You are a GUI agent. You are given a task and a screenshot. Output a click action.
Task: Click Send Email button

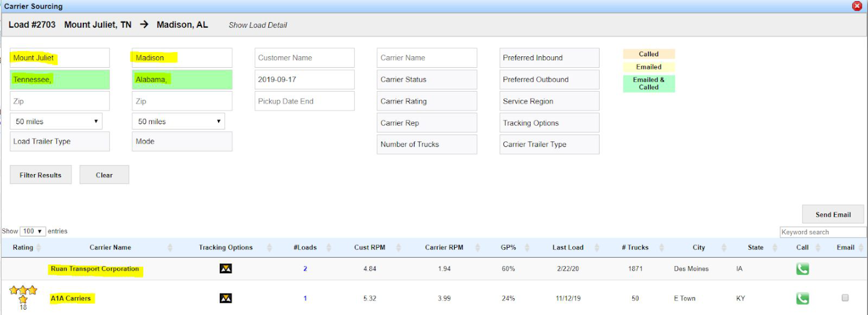coord(833,214)
